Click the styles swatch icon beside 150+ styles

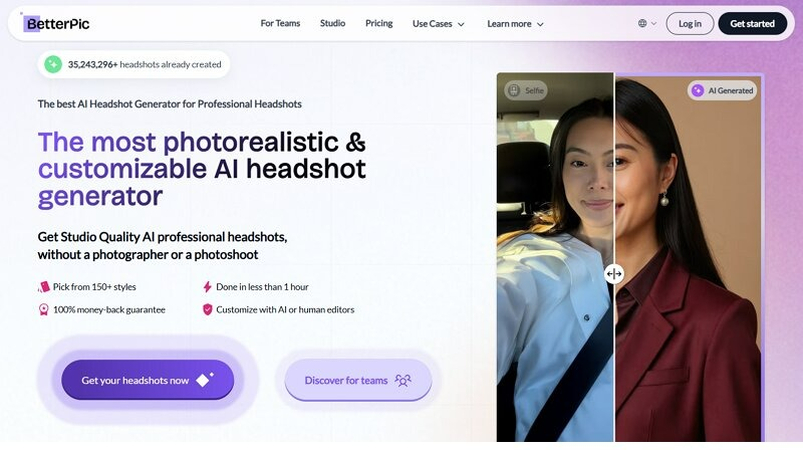[x=44, y=287]
